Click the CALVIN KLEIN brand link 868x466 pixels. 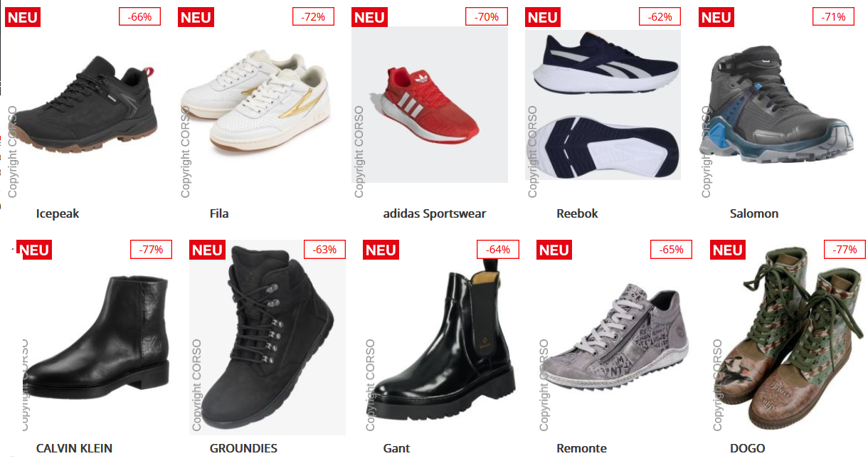74,448
